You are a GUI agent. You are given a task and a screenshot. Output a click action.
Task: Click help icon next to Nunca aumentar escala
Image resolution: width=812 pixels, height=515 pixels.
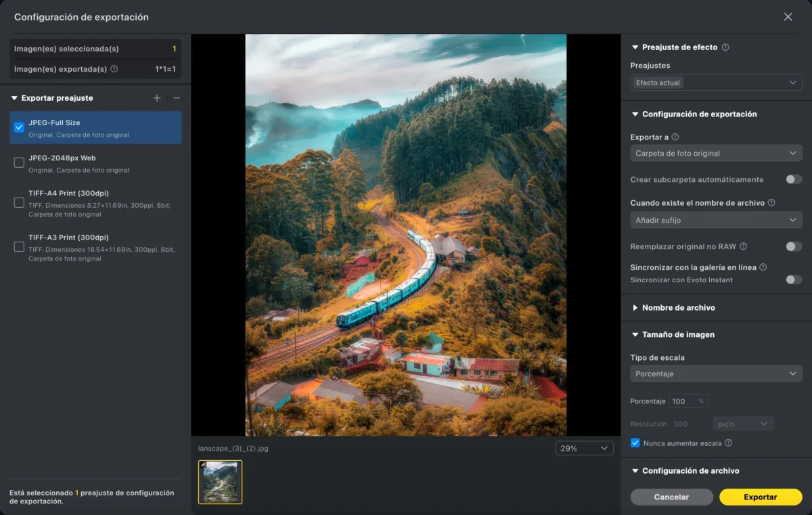click(x=729, y=443)
